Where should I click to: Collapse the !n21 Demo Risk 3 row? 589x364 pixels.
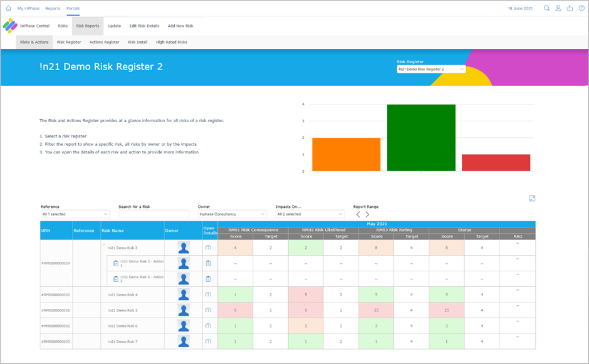coord(104,244)
